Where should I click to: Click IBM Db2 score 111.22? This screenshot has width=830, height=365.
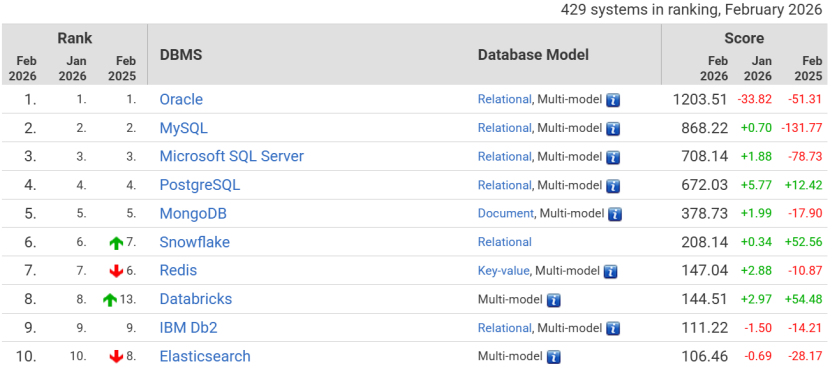pos(705,328)
